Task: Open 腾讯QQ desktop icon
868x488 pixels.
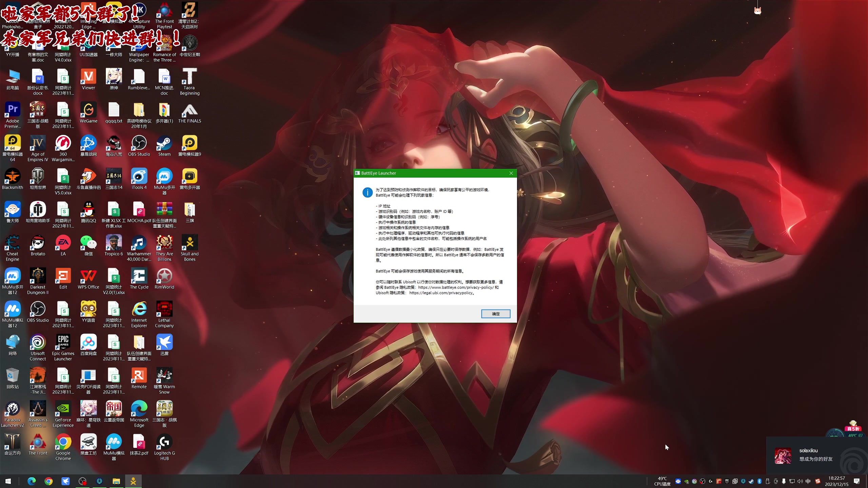Action: (88, 212)
